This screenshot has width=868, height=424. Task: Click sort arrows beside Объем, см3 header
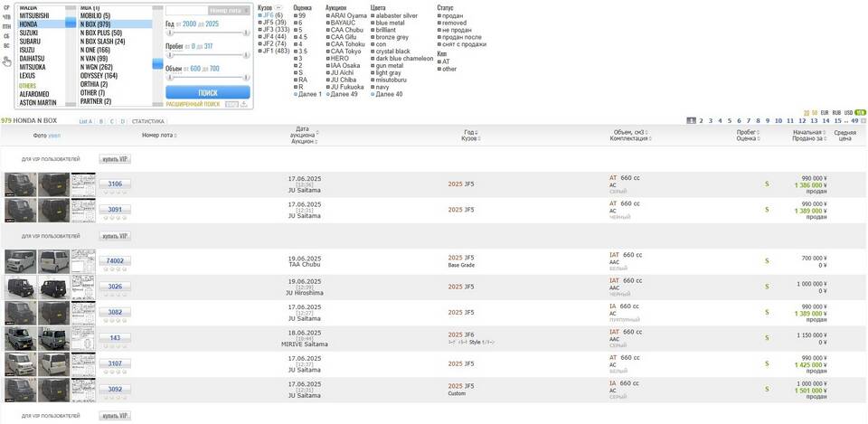click(646, 133)
